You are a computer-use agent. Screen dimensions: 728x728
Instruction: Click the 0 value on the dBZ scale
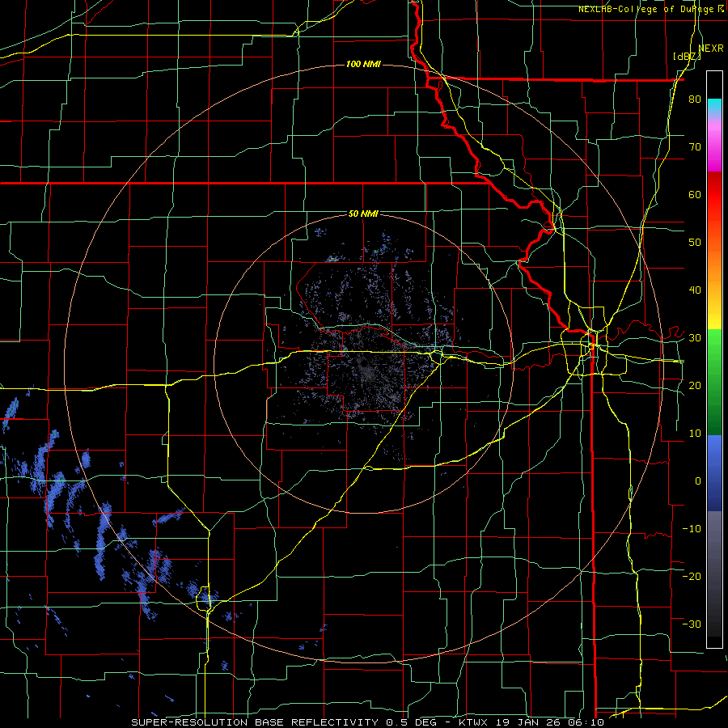coord(698,480)
